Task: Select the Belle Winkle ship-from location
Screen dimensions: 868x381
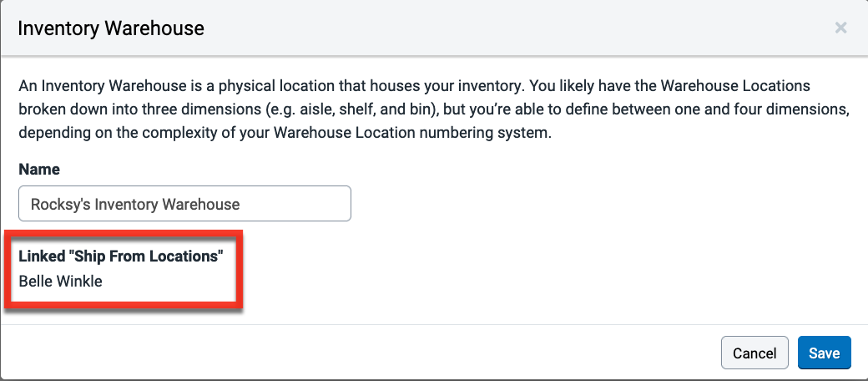Action: pyautogui.click(x=60, y=282)
